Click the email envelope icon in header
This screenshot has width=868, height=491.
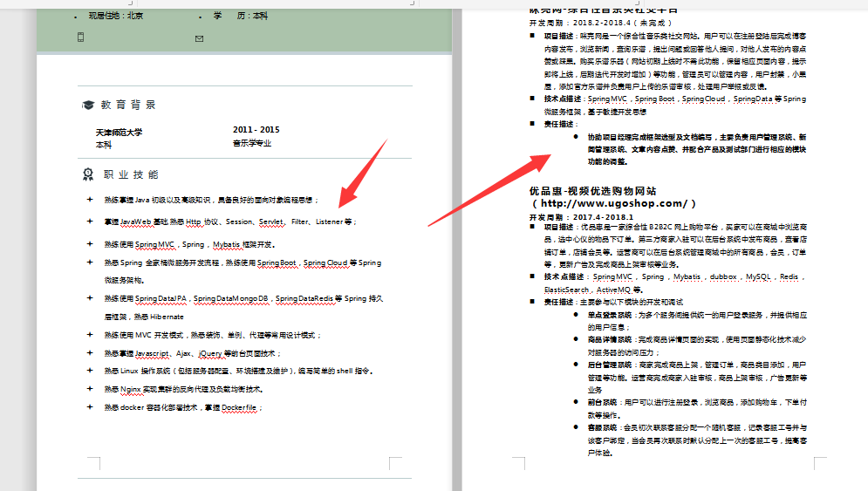(199, 38)
